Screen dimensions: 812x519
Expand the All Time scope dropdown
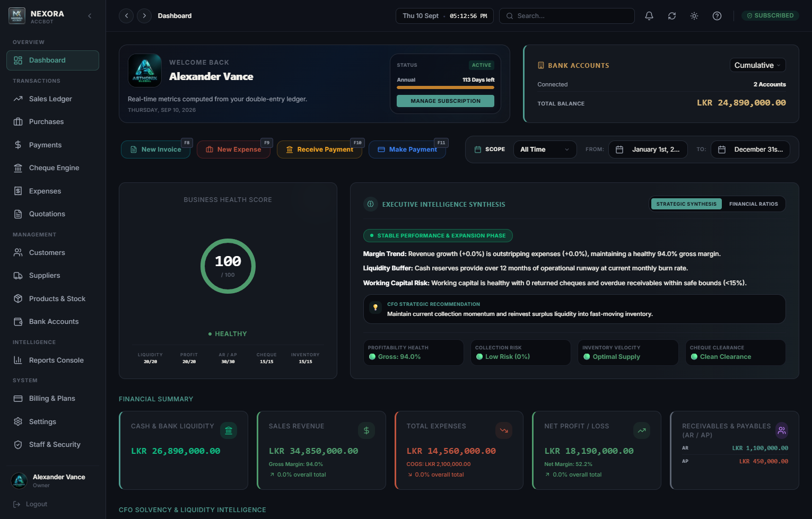pos(545,149)
